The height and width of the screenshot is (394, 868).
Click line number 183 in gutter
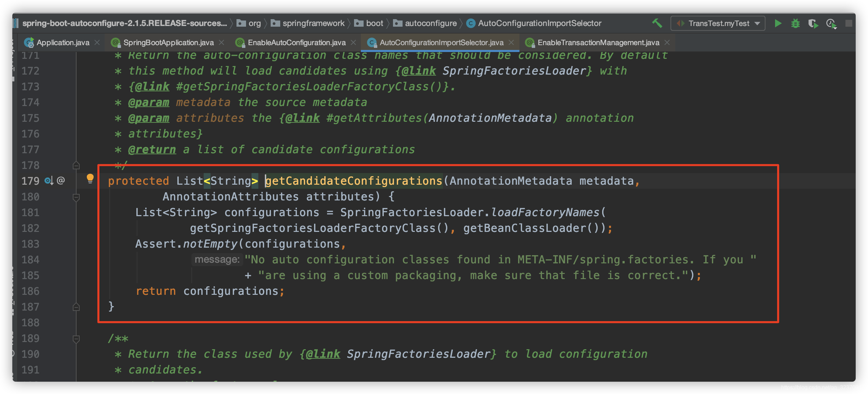pos(30,244)
